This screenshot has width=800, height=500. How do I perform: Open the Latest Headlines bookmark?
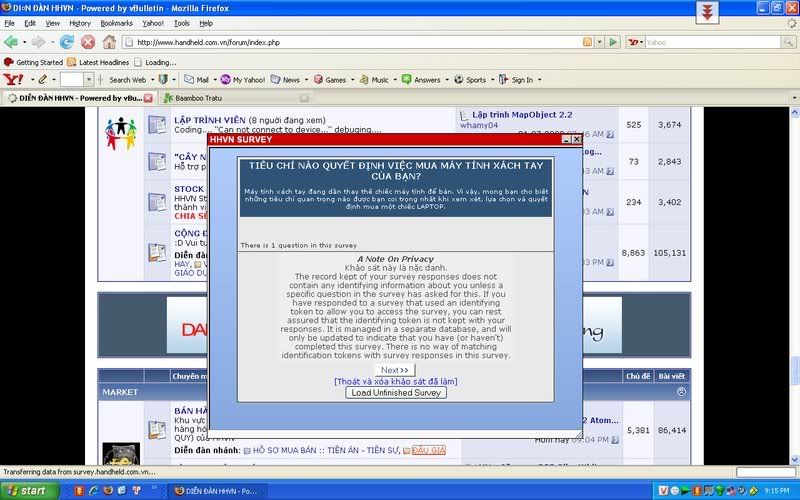click(x=98, y=62)
